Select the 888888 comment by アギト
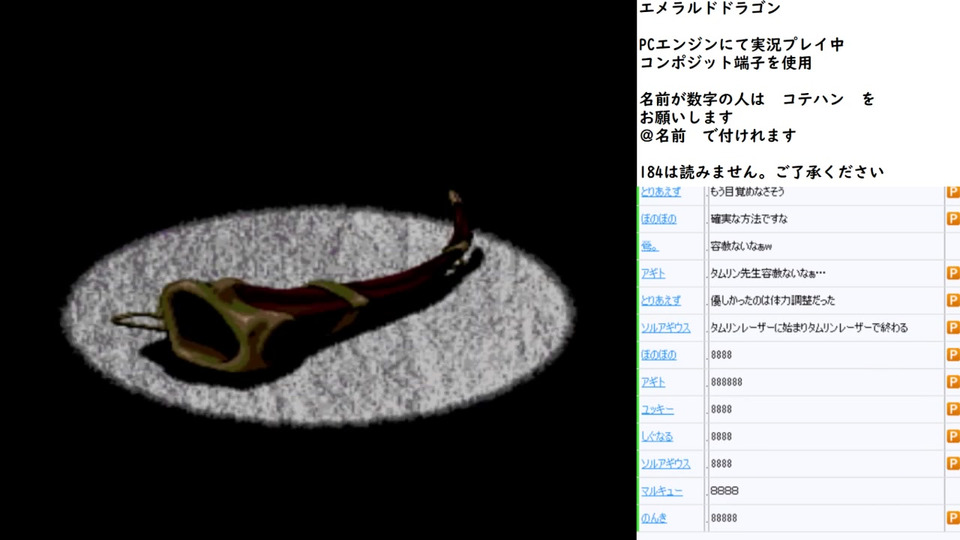 coord(727,381)
